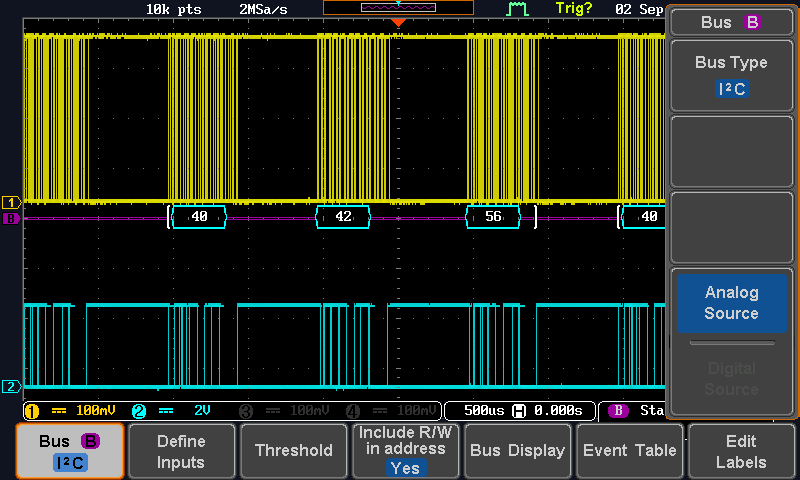The image size is (800, 480).
Task: Click the waveform memory overview bar
Action: pos(398,7)
